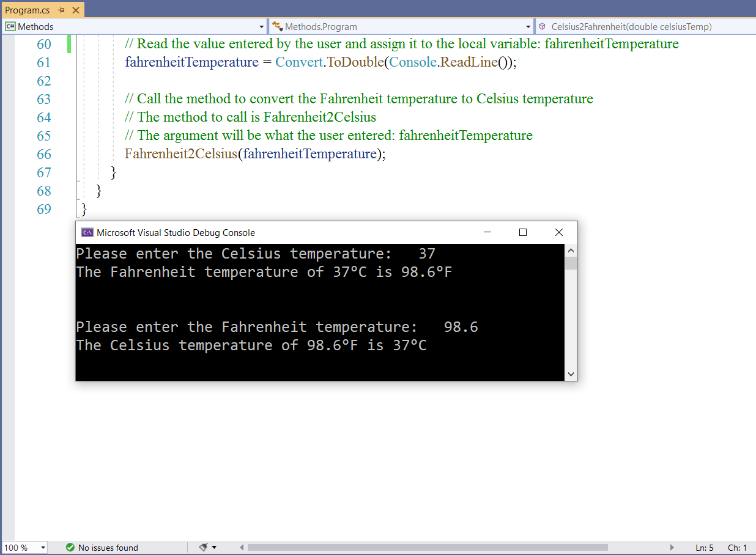This screenshot has height=555, width=756.
Task: Click ReadLine method on line 61
Action: click(x=469, y=62)
